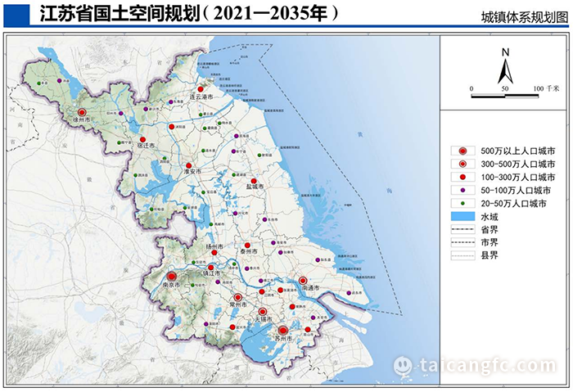Image resolution: width=573 pixels, height=392 pixels.
Task: Click the red dot for 昆山市
Action: pyautogui.click(x=307, y=330)
